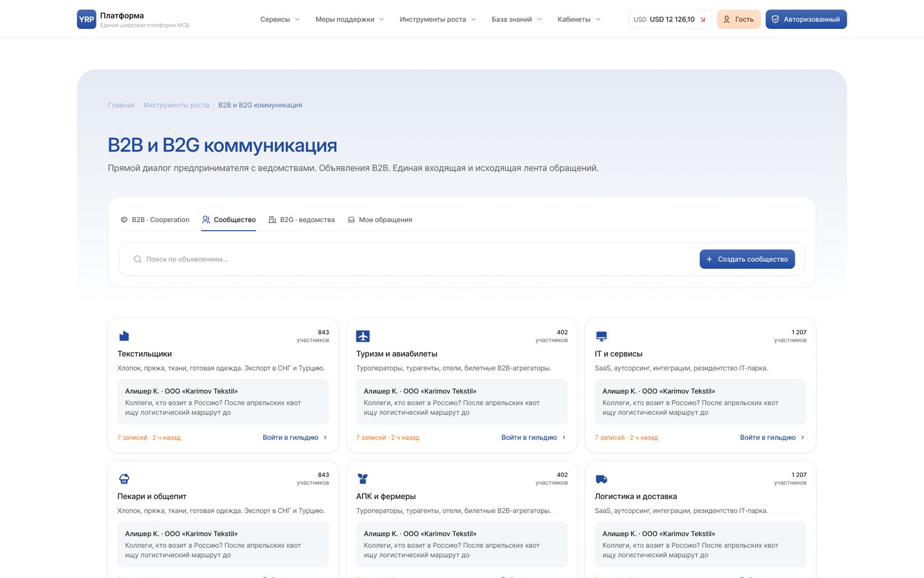Click arrow next to IT и сервисы Войти в гильдию
924x578 pixels.
click(803, 438)
